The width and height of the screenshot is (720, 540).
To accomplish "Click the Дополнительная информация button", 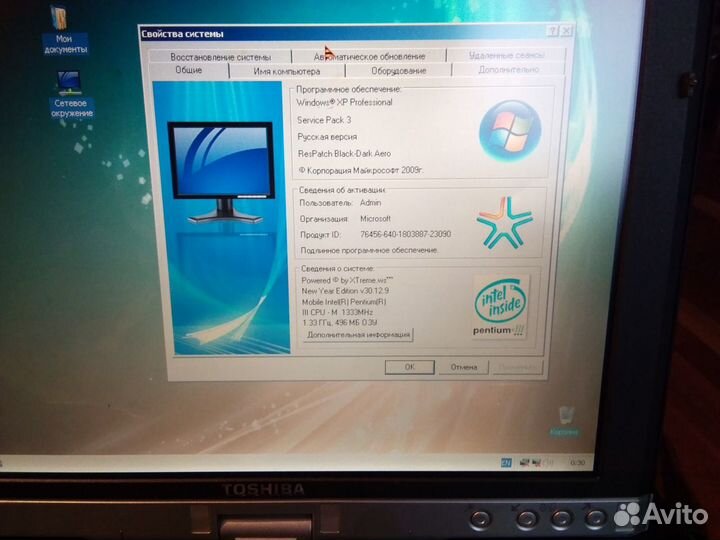I will pyautogui.click(x=358, y=335).
